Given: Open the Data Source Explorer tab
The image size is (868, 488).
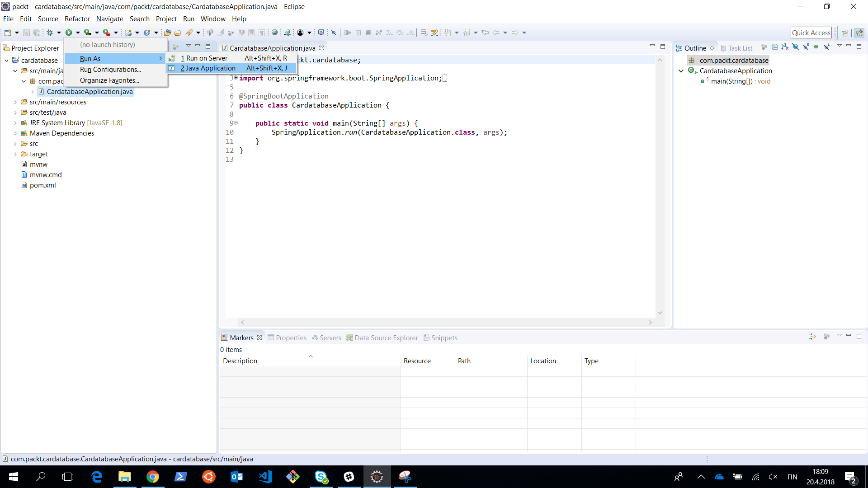Looking at the screenshot, I should tap(382, 338).
